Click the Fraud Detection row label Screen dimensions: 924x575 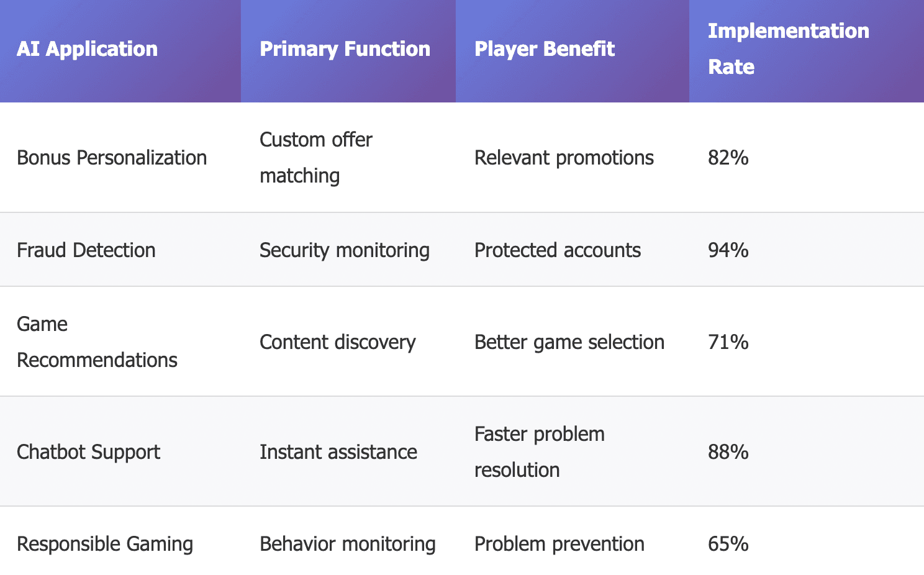[86, 250]
